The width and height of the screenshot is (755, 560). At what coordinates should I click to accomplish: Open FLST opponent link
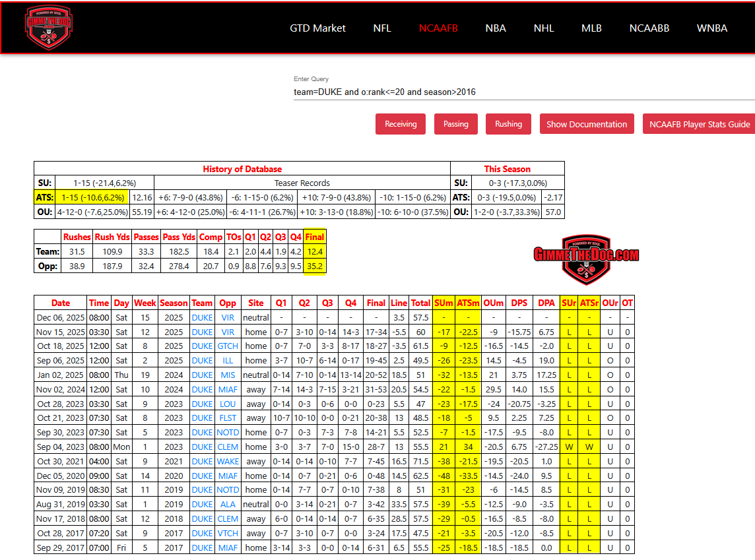(x=228, y=418)
